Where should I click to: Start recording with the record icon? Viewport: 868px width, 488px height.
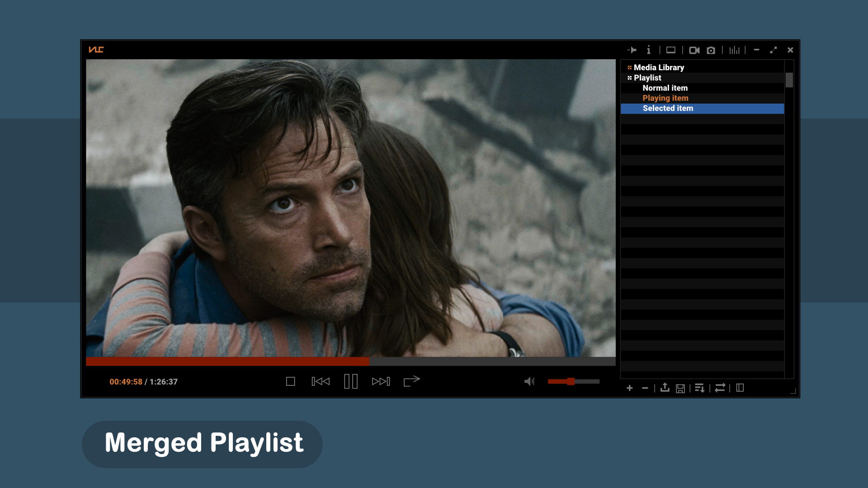coord(695,51)
